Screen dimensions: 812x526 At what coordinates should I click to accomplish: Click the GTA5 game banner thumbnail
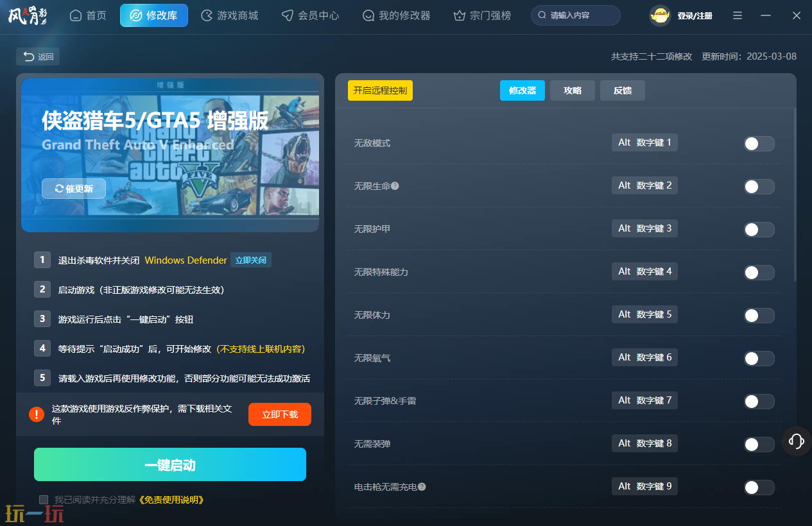170,155
